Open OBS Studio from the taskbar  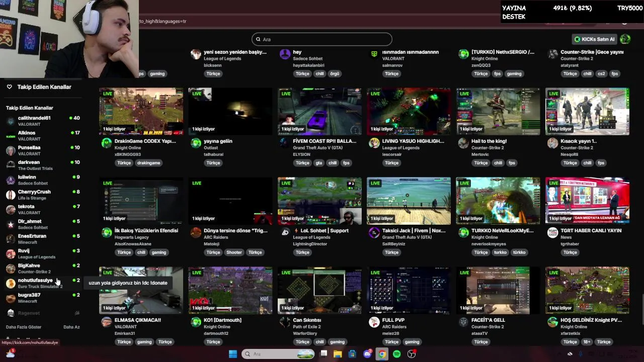tap(412, 354)
